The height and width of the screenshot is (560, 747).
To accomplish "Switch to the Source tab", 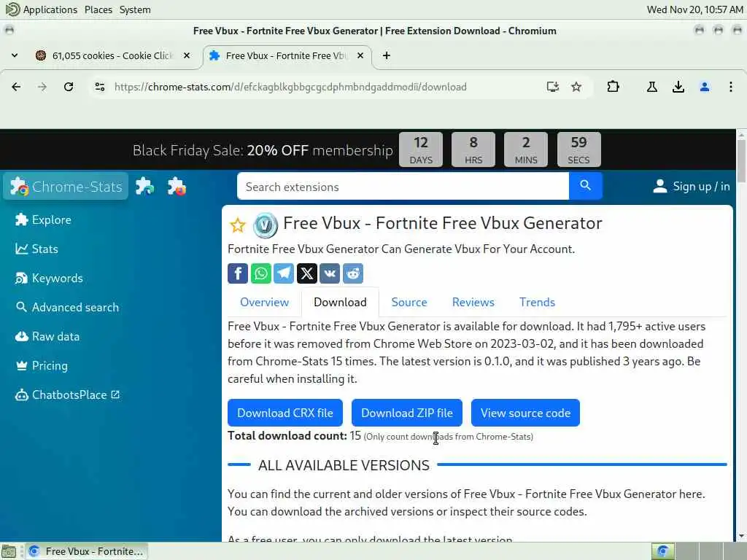I will pos(409,302).
